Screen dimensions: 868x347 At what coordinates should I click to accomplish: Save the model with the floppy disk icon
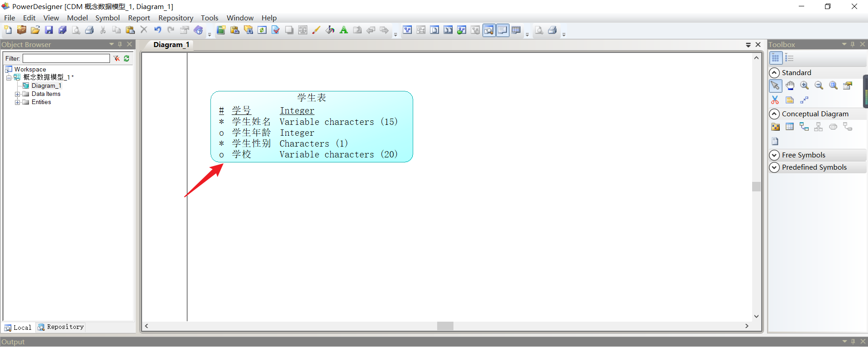click(49, 30)
